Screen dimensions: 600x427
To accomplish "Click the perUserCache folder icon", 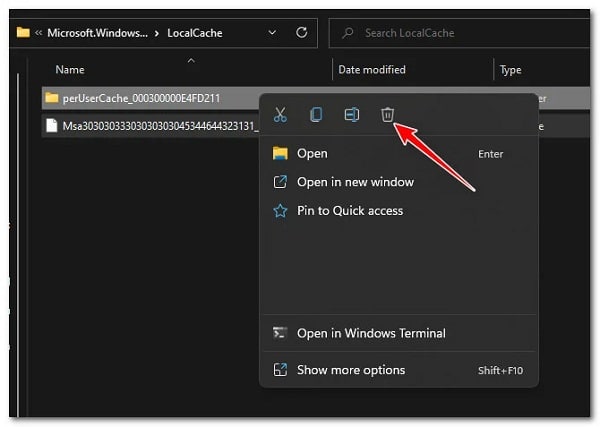I will coord(53,98).
